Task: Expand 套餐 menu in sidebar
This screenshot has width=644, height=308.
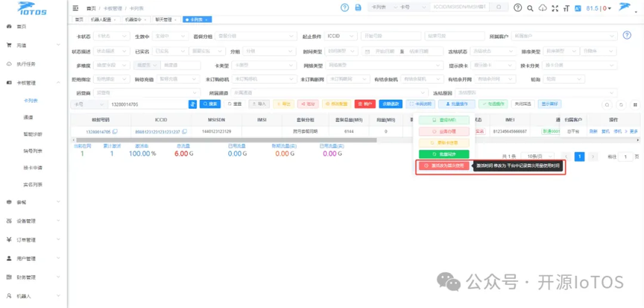Action: point(34,202)
